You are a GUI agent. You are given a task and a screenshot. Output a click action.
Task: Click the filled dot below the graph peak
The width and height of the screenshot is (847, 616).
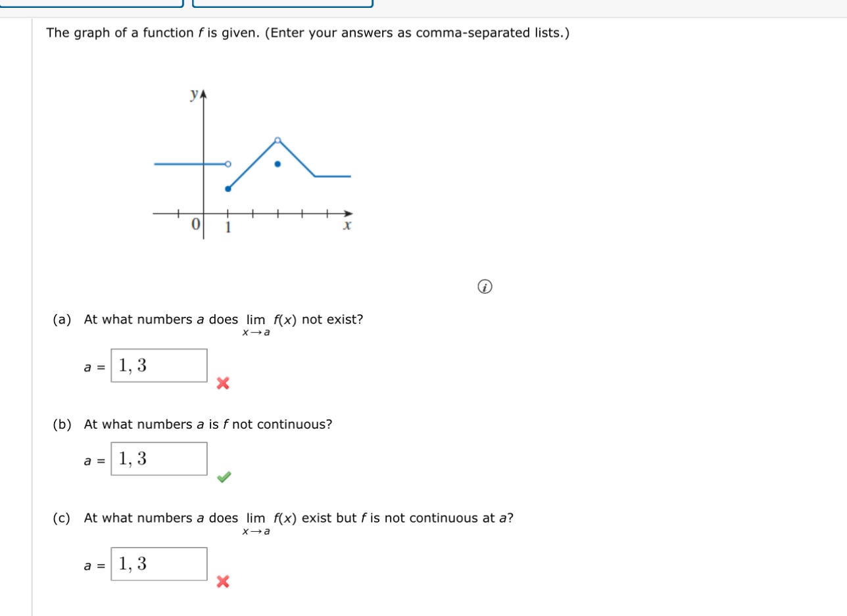coord(278,164)
